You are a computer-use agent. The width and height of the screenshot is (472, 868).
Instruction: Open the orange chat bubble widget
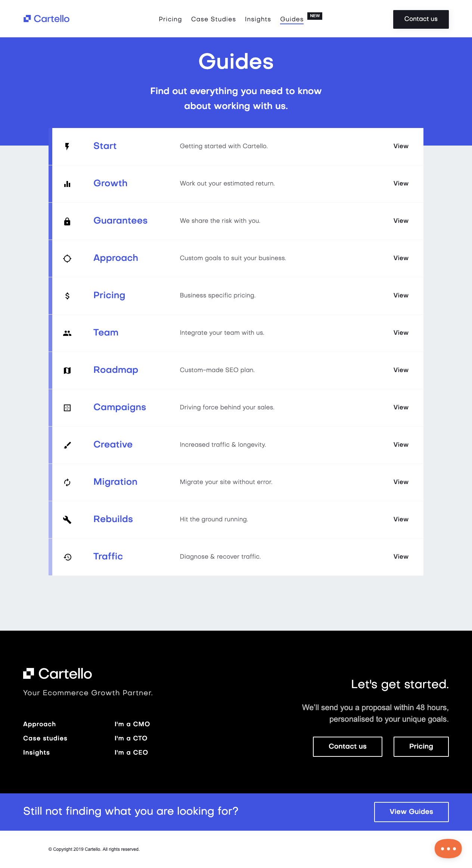click(448, 848)
